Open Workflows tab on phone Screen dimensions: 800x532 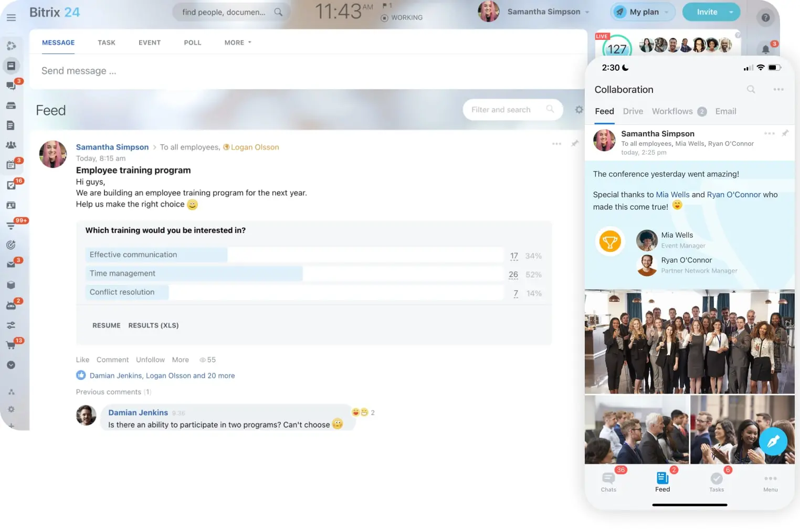click(x=679, y=111)
